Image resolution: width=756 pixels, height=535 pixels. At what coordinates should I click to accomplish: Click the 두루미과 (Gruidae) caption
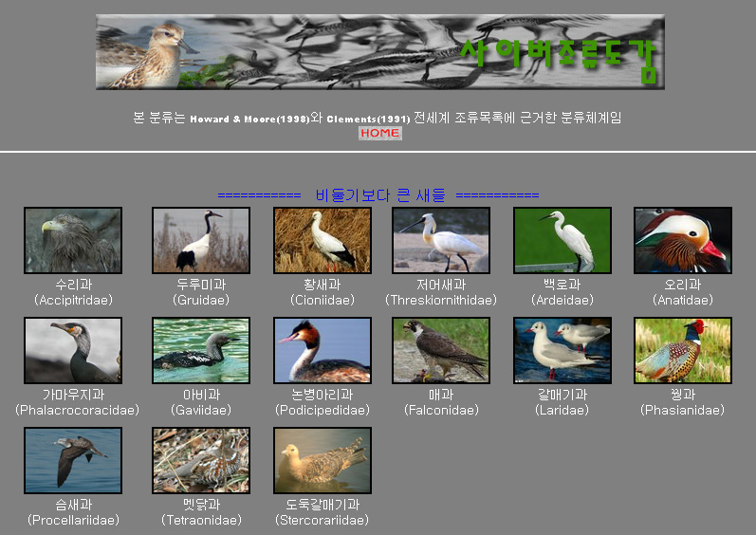point(201,292)
